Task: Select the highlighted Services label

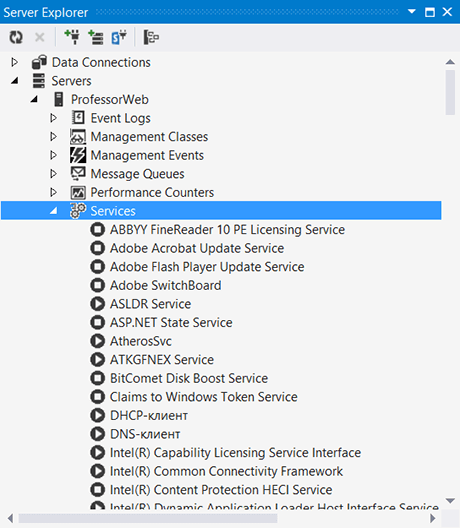Action: [x=113, y=211]
